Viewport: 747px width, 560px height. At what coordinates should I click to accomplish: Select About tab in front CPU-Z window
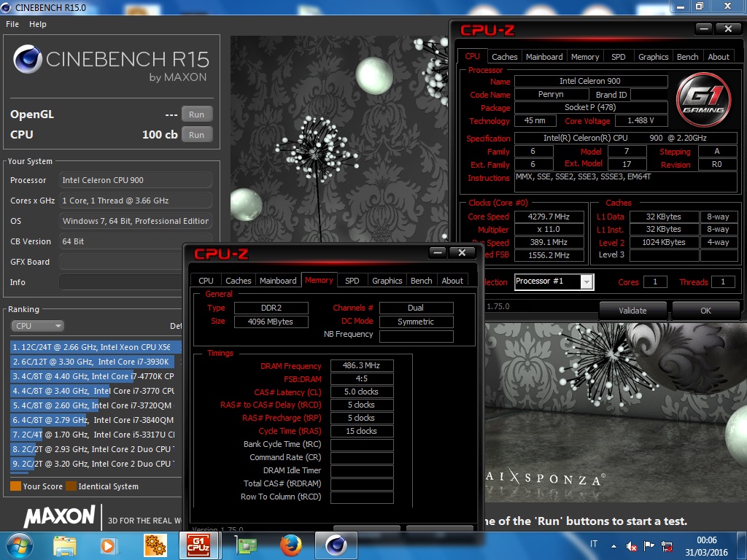452,281
